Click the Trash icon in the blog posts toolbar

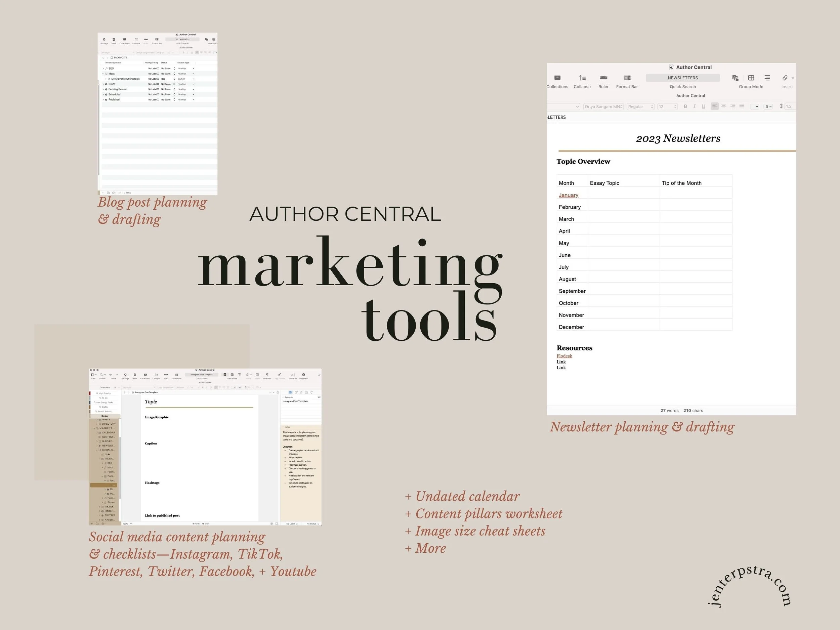click(x=114, y=40)
